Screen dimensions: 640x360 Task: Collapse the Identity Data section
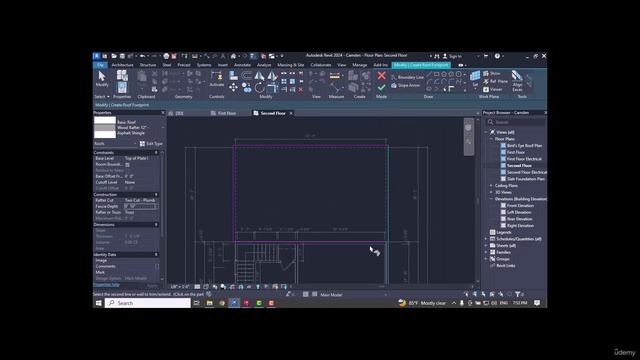click(156, 254)
